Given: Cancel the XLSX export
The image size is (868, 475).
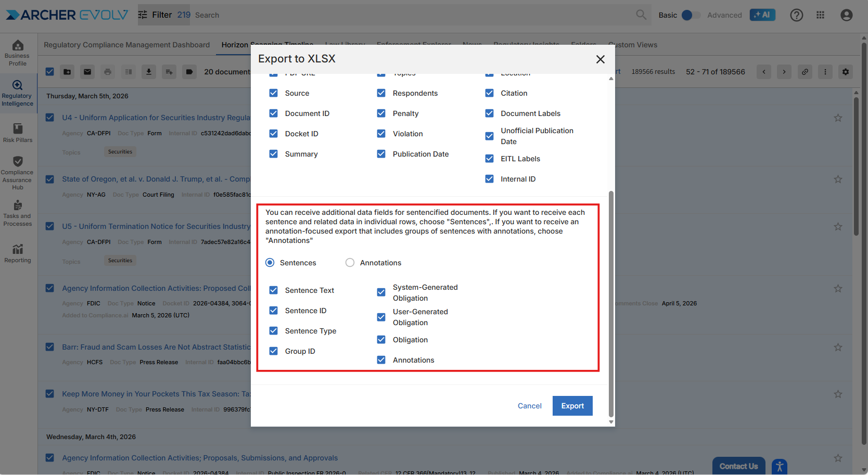Looking at the screenshot, I should [529, 406].
